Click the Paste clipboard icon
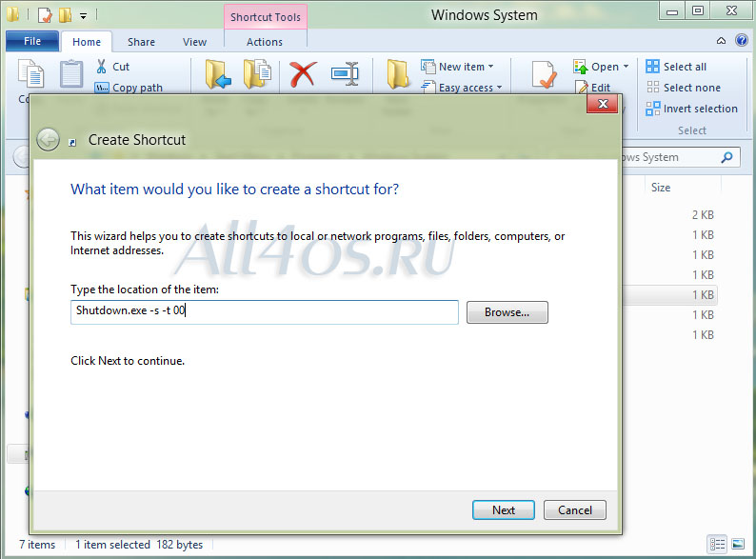Screen dimensions: 756x559 click(71, 73)
